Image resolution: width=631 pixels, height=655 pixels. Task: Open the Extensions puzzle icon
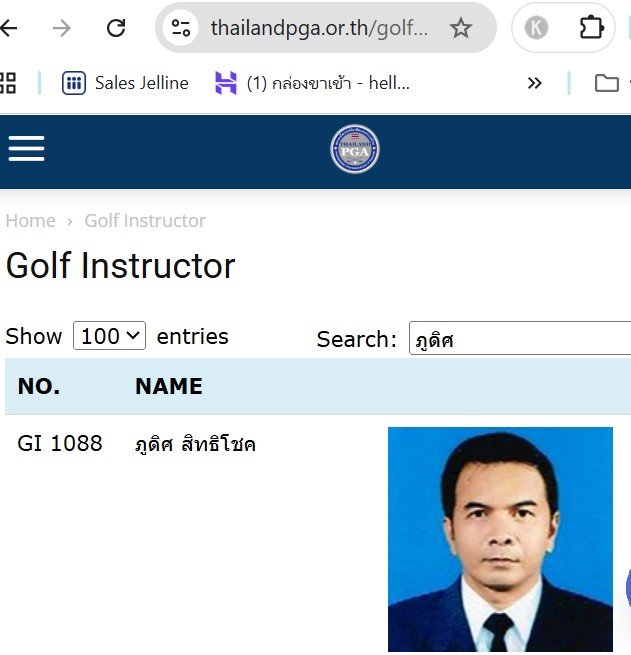tap(591, 28)
